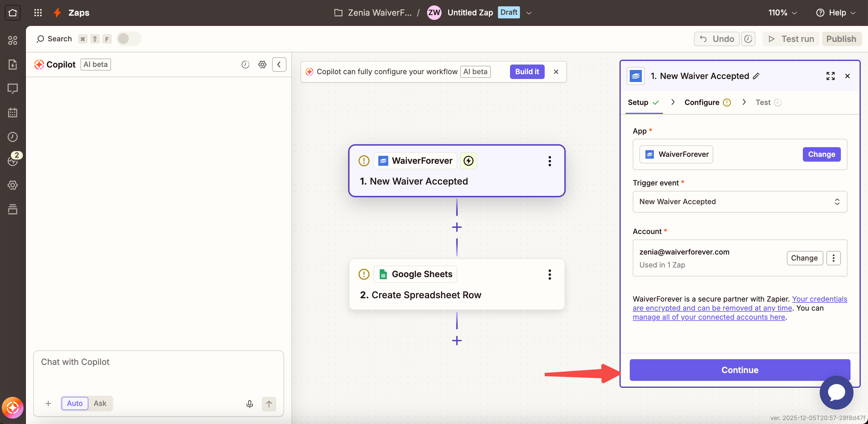The image size is (868, 424).
Task: Click the microphone icon in Copilot chat
Action: click(x=249, y=404)
